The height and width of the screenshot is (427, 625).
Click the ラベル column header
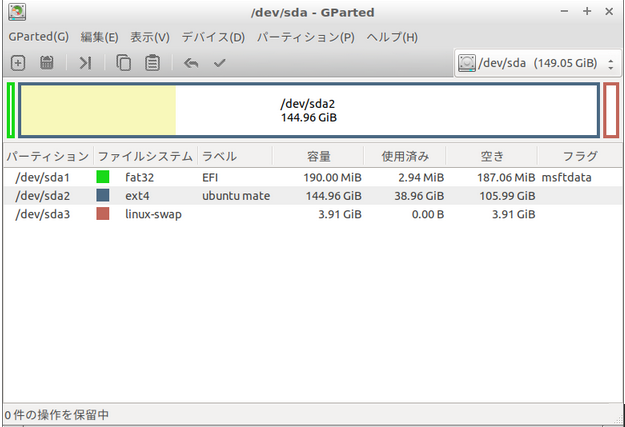coord(235,156)
